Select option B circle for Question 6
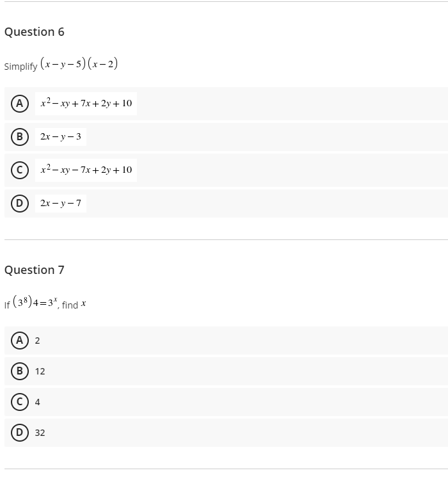The height and width of the screenshot is (482, 448). point(20,136)
